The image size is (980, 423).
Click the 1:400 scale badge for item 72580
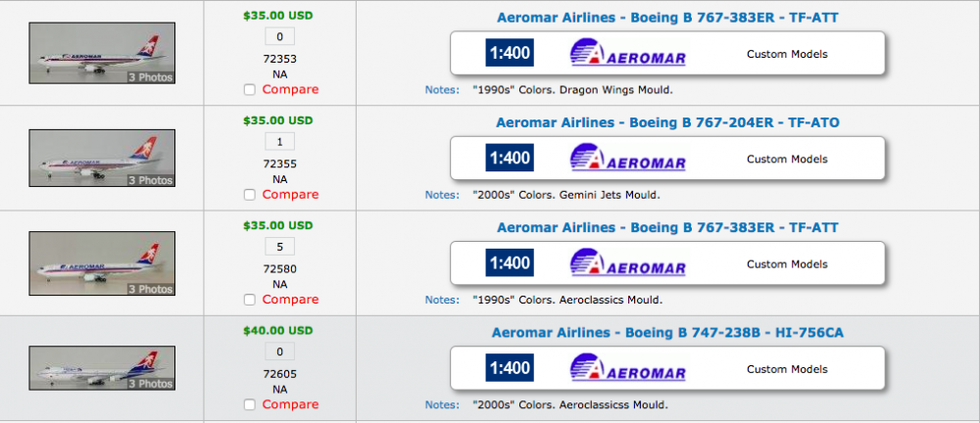point(509,263)
